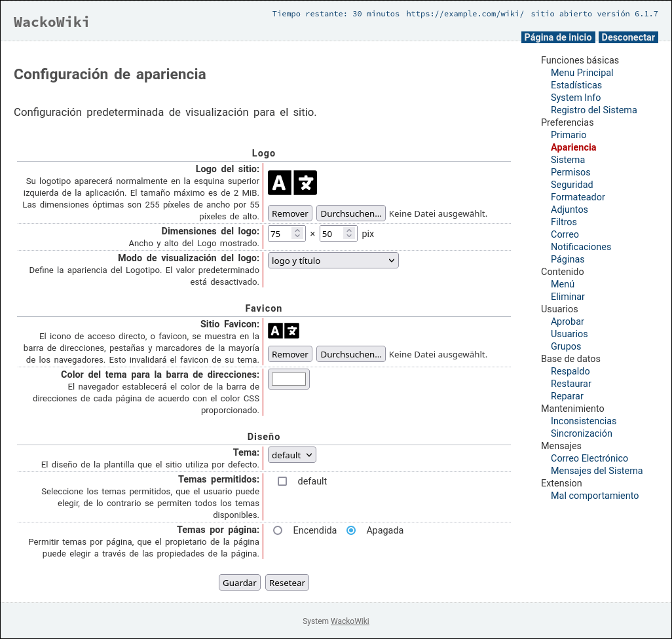Screen dimensions: 672x639
Task: Click "Desconectar" to log out
Action: (x=627, y=37)
